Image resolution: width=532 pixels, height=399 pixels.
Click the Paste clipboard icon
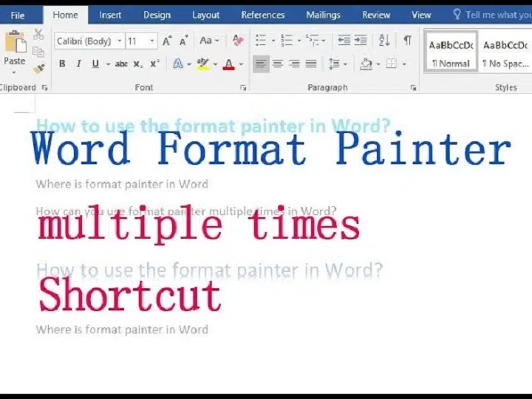point(16,41)
